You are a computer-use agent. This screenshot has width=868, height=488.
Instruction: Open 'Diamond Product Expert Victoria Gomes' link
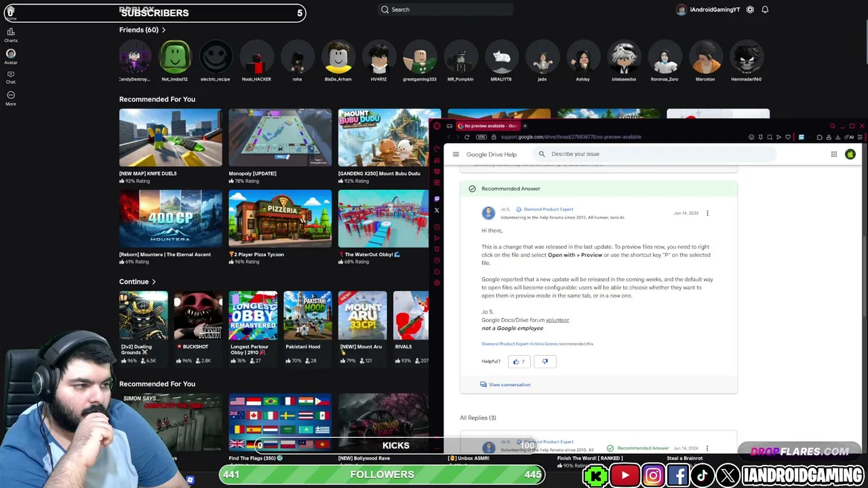(519, 344)
